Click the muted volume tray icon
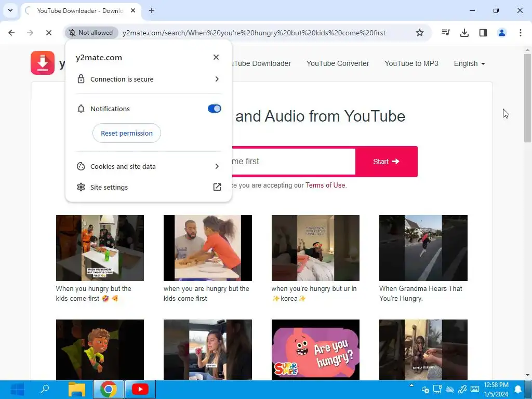This screenshot has width=532, height=399. [x=425, y=390]
